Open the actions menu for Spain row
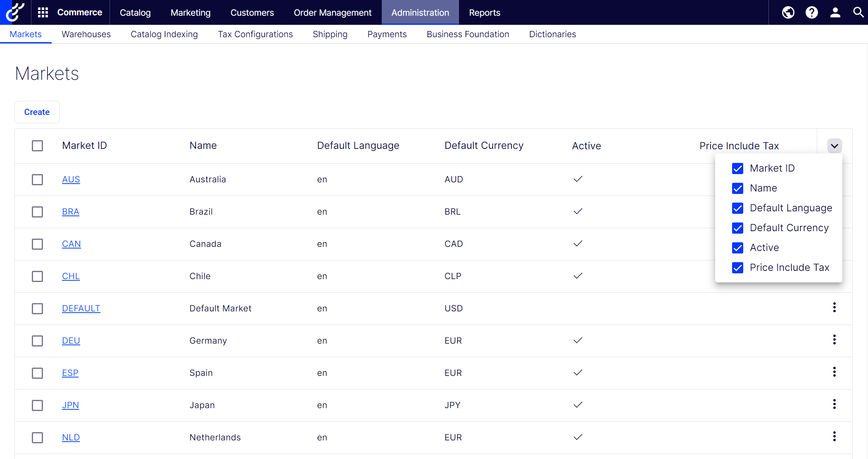868x459 pixels. point(835,372)
